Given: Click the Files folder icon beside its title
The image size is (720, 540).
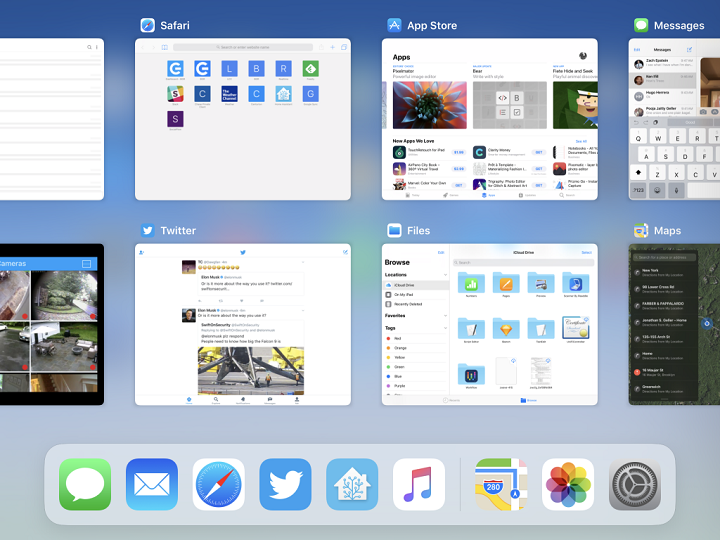Looking at the screenshot, I should coord(394,230).
